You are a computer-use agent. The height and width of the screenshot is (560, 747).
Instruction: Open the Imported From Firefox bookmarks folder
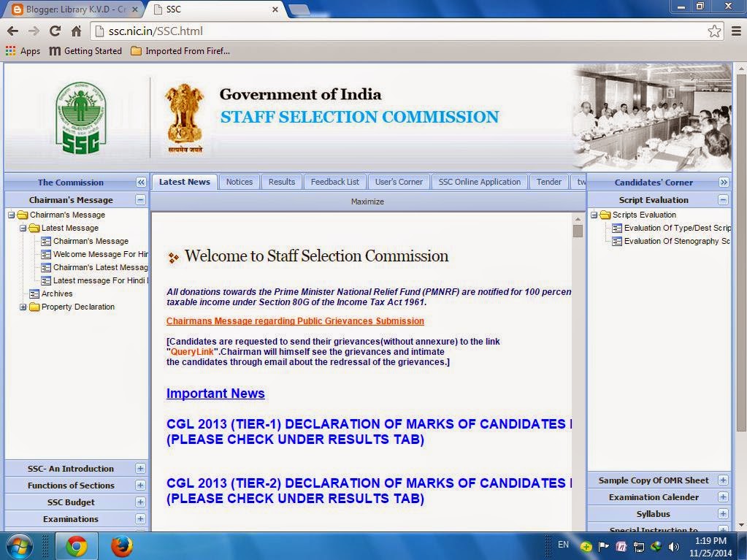tap(180, 51)
